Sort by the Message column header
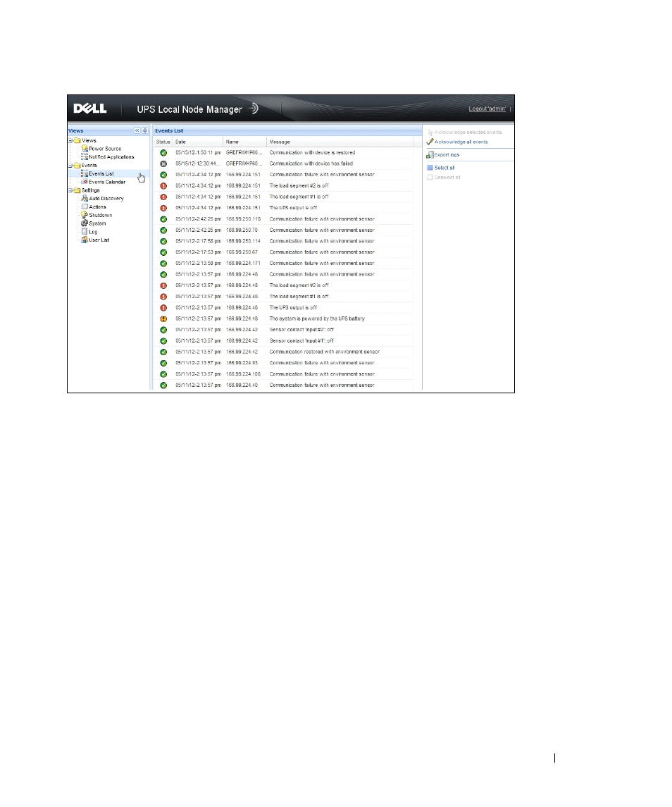Screen dimensions: 672x807 pyautogui.click(x=340, y=142)
